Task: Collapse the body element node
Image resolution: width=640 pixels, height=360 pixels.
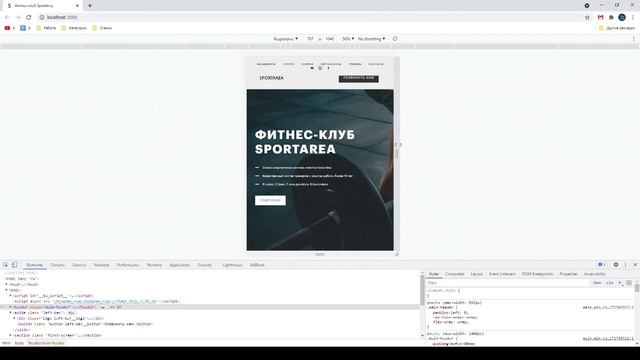Action: click(7, 290)
